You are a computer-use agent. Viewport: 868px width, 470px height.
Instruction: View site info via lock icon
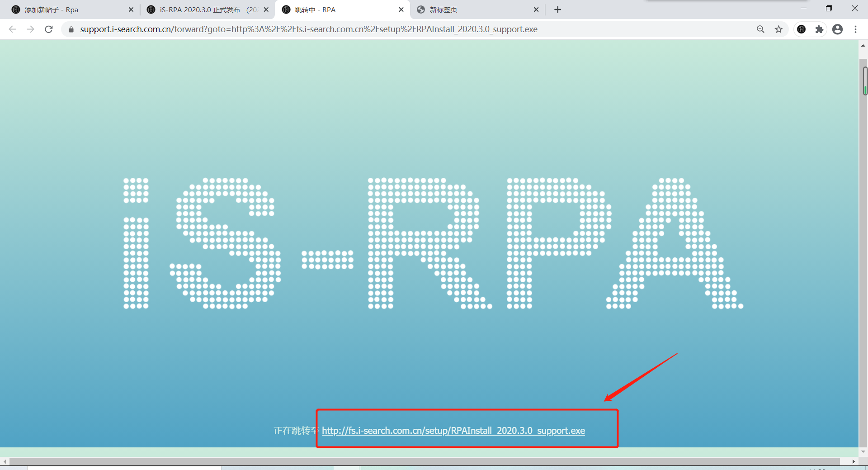pyautogui.click(x=71, y=29)
